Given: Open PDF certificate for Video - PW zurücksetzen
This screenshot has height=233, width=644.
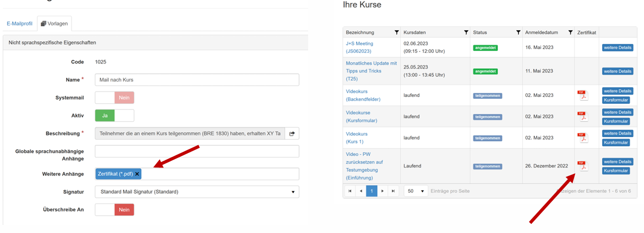Looking at the screenshot, I should 582,166.
